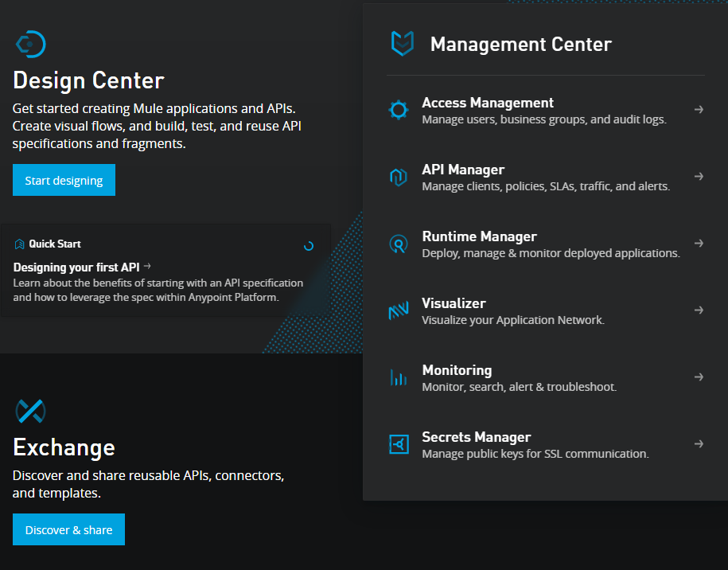Click the Monitoring bar chart icon

click(399, 377)
